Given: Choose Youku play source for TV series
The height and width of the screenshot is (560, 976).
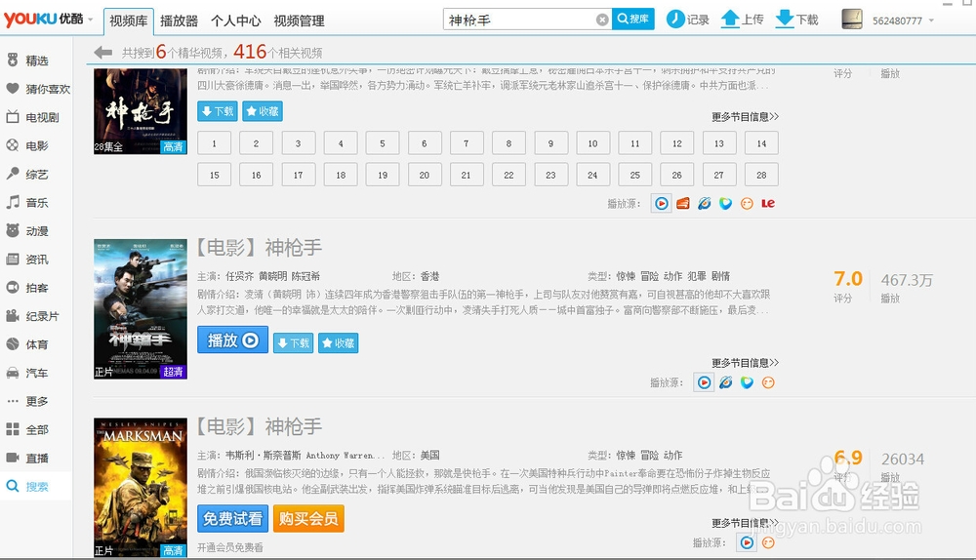Looking at the screenshot, I should click(662, 204).
